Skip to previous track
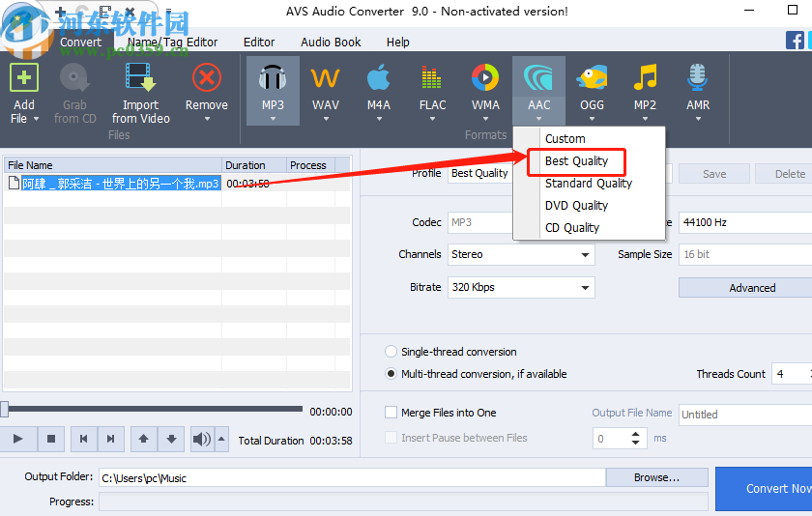This screenshot has height=516, width=812. [x=83, y=439]
